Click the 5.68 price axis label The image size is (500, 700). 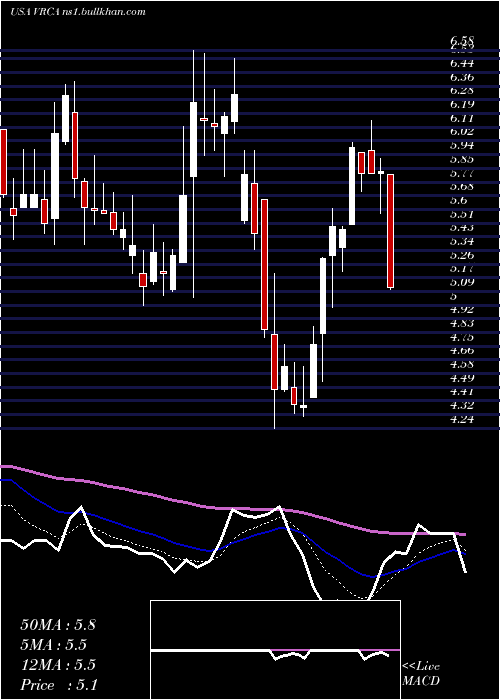click(462, 187)
